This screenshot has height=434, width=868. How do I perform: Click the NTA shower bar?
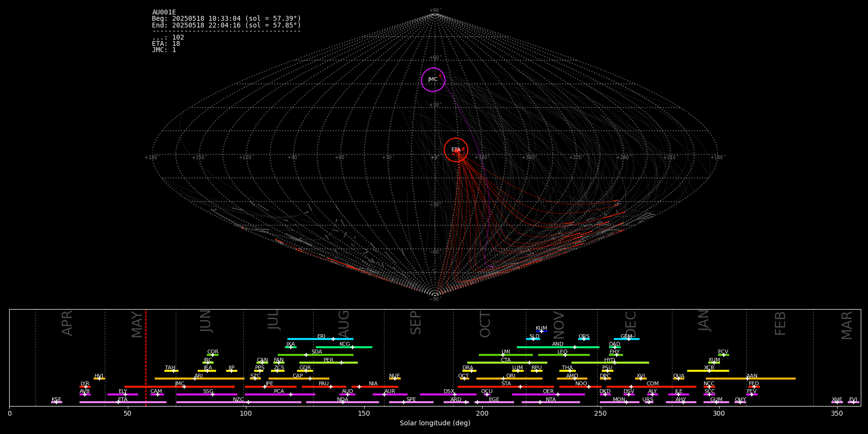click(551, 402)
